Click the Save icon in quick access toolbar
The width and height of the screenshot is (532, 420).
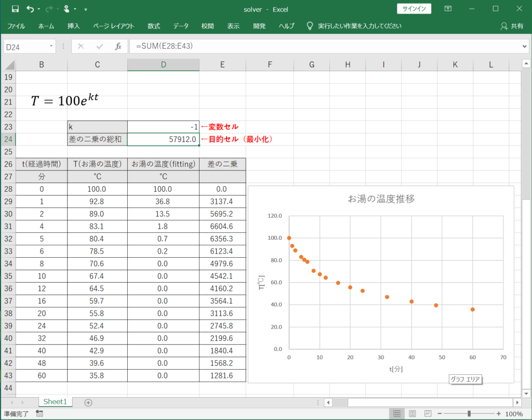[15, 9]
